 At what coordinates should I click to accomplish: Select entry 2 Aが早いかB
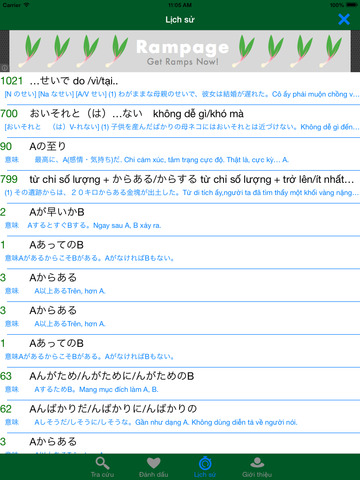pyautogui.click(x=180, y=219)
